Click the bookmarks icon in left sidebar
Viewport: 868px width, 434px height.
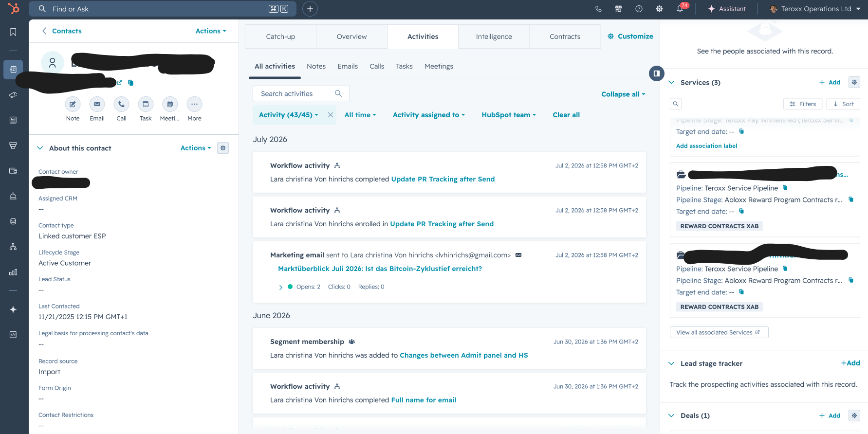[13, 32]
